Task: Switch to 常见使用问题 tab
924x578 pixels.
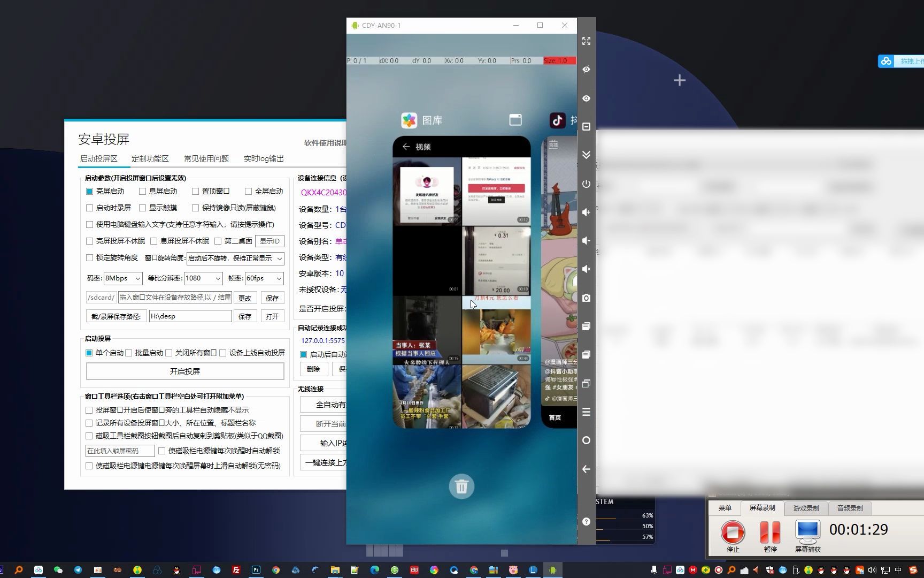Action: (206, 158)
